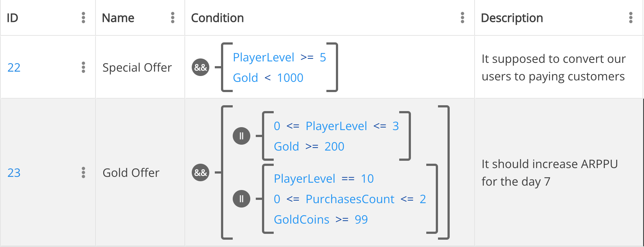The width and height of the screenshot is (644, 247).
Task: Select the GoldCoins >= 99 condition
Action: click(x=321, y=220)
